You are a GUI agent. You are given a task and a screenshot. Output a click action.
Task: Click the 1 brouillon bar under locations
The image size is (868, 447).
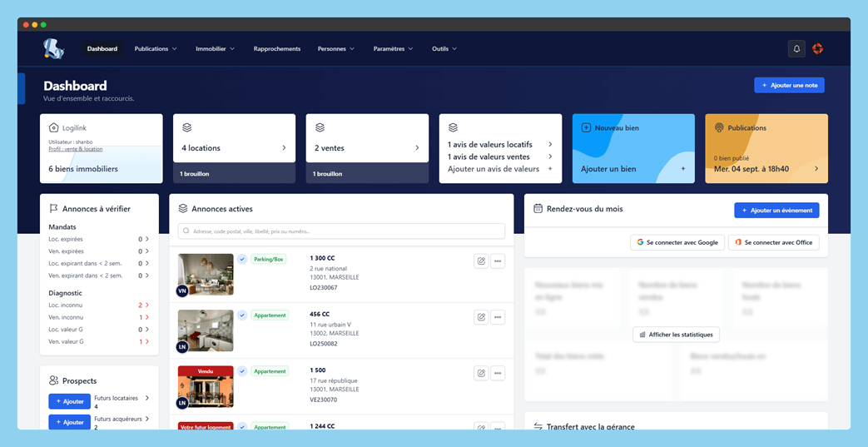234,173
